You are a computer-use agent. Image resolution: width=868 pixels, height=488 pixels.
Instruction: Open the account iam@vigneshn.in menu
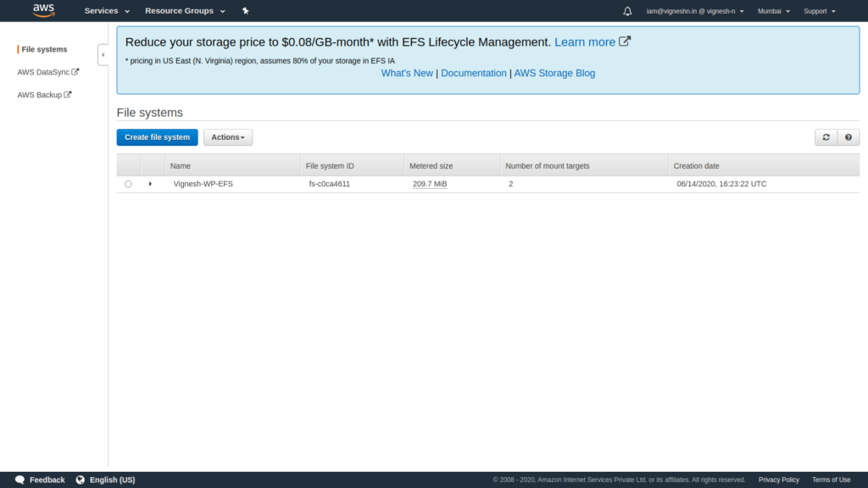point(695,11)
